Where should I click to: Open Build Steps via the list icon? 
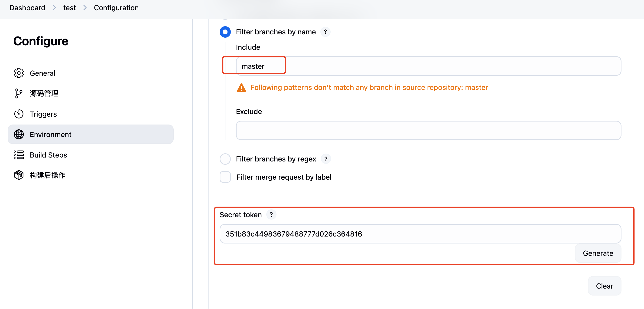click(x=19, y=155)
